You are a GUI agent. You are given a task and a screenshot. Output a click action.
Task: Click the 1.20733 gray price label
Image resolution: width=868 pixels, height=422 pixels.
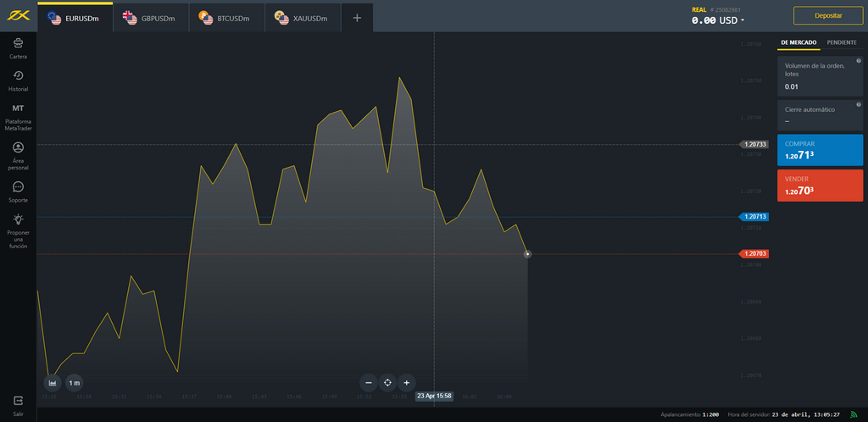click(754, 144)
